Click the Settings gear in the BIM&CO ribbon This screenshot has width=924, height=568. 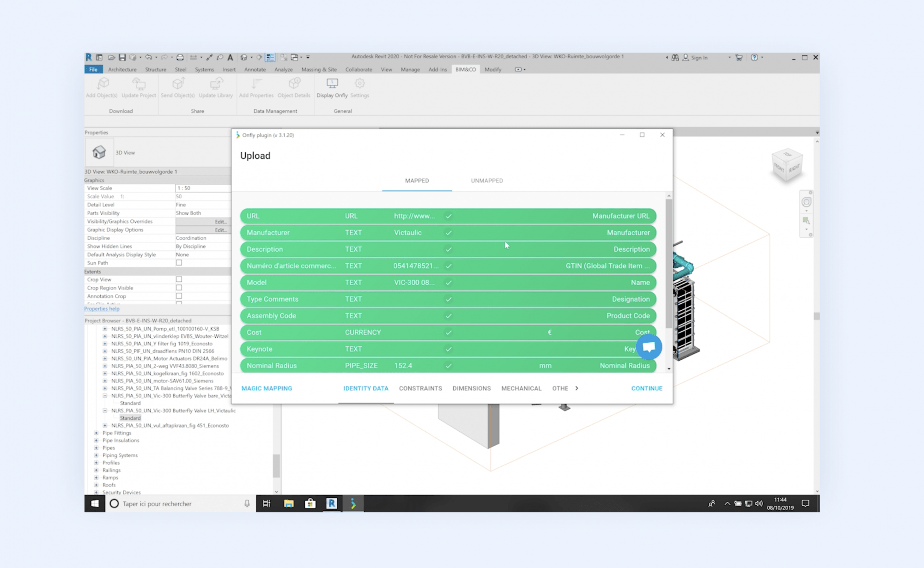tap(359, 84)
